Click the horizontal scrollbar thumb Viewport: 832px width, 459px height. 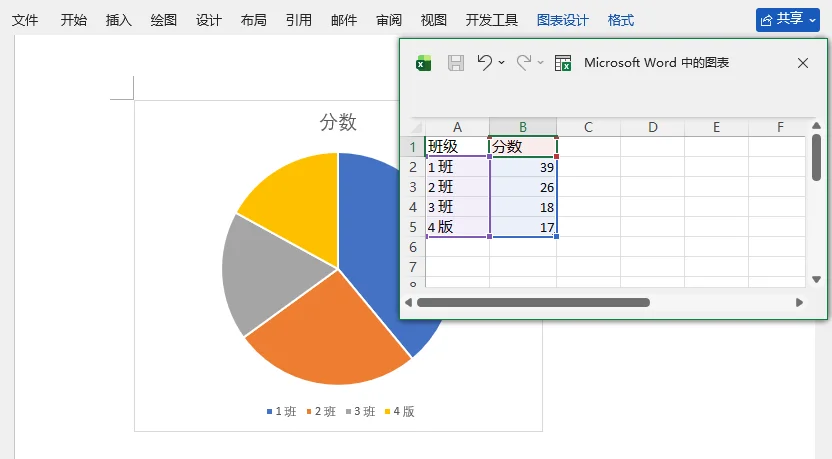533,302
